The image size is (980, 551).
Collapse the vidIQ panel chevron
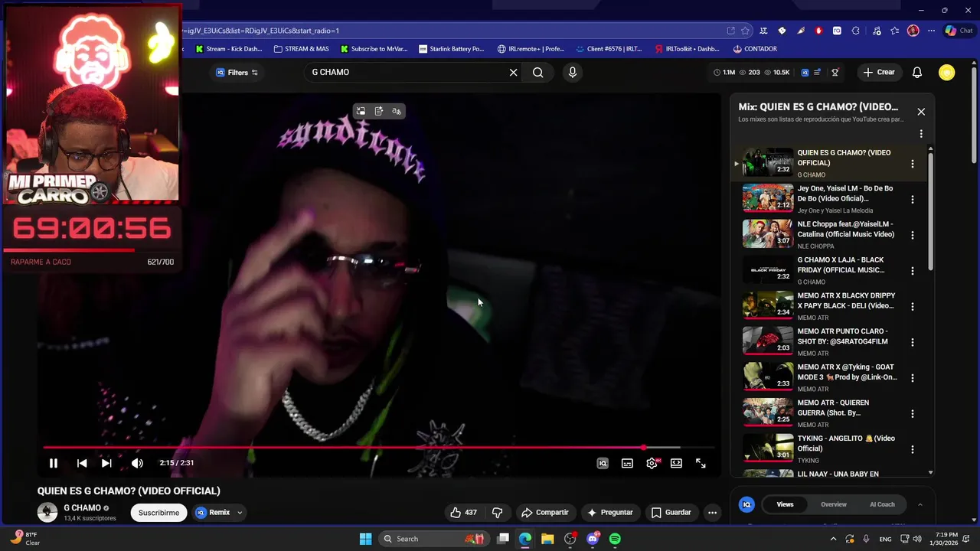pyautogui.click(x=920, y=504)
